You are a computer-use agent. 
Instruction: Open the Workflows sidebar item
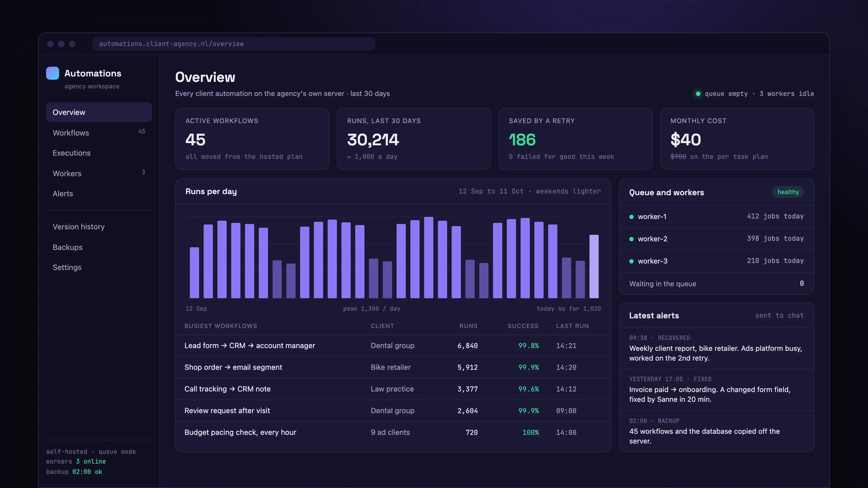point(99,133)
